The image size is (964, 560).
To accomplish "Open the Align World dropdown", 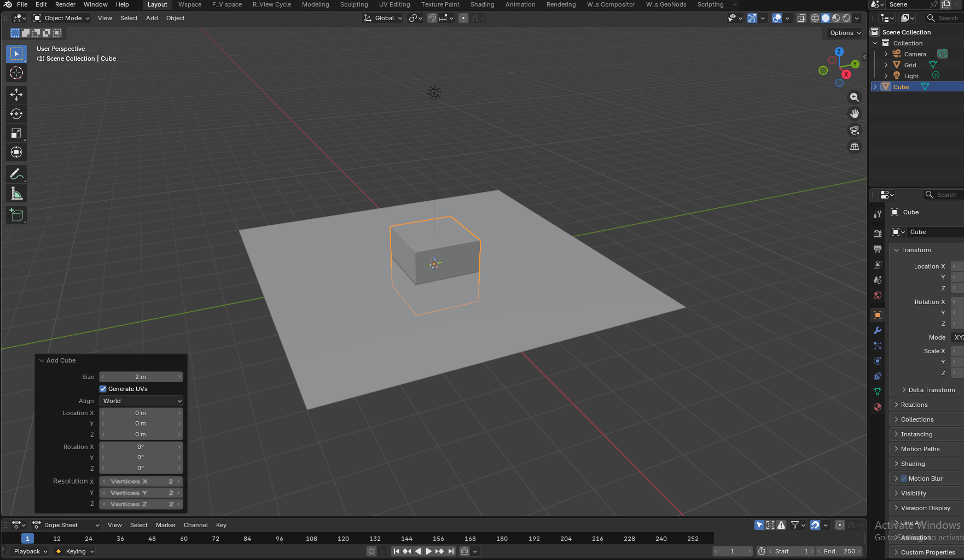I will point(141,401).
